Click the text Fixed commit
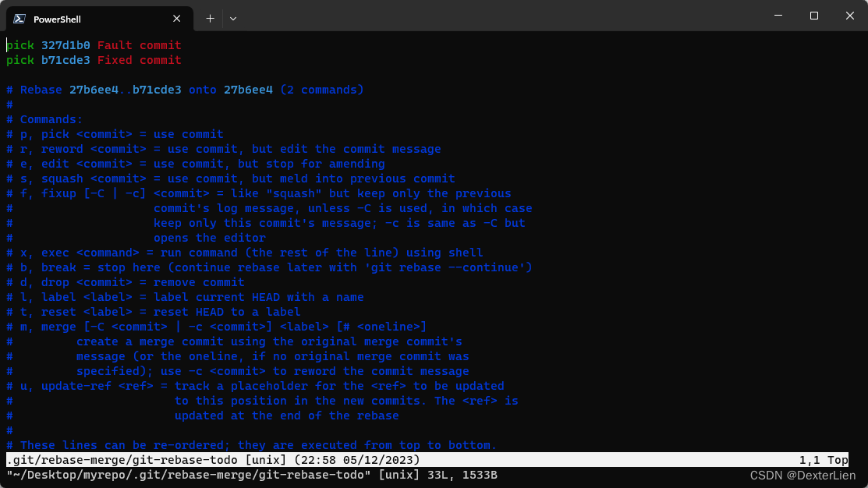 click(x=140, y=60)
